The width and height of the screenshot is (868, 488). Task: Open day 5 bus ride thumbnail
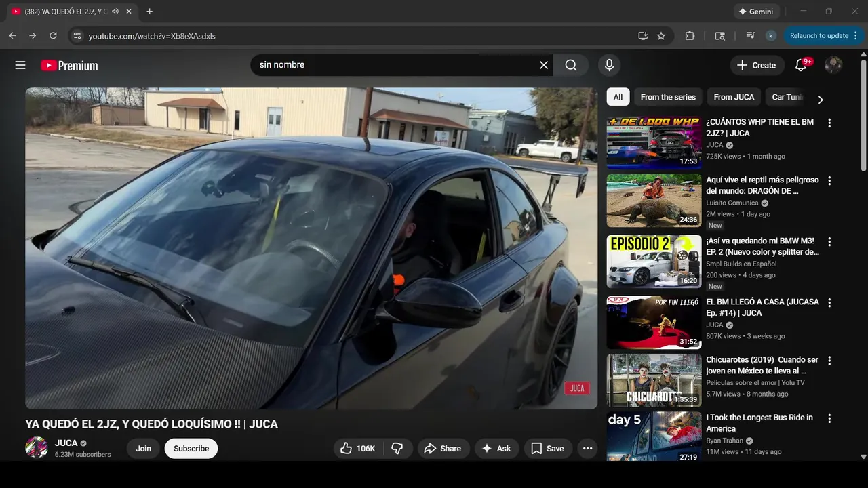tap(654, 436)
